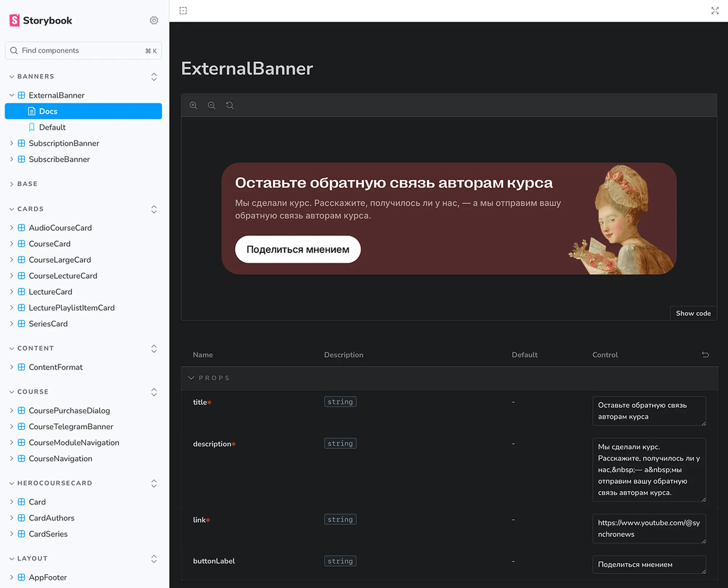Click the search magnifier icon
Image resolution: width=728 pixels, height=588 pixels.
point(14,51)
